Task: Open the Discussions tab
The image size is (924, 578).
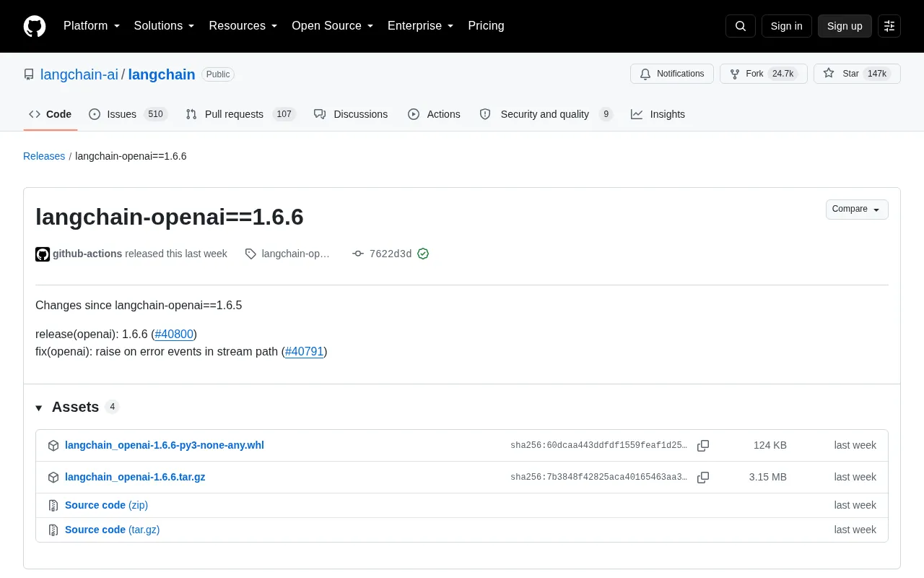Action: [351, 114]
